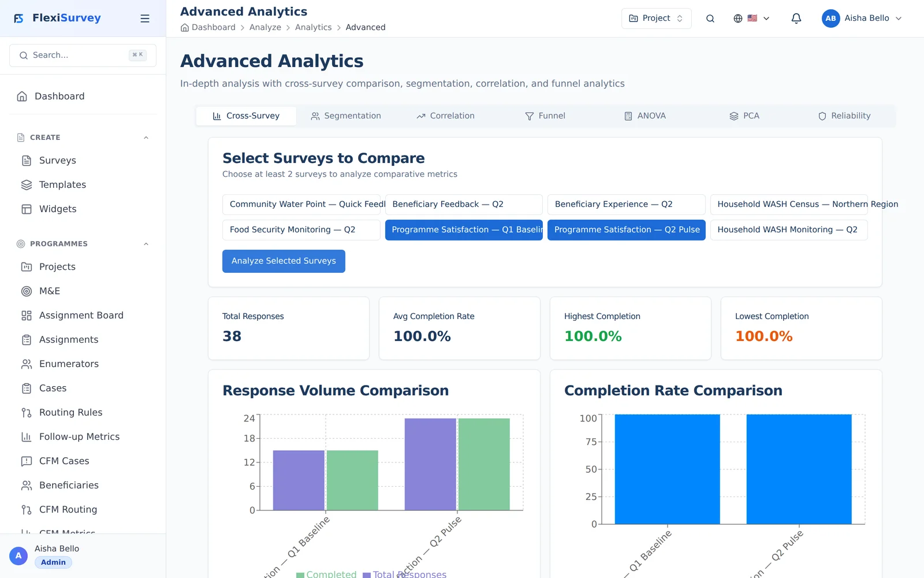Open Widgets via its layout icon

coord(27,209)
